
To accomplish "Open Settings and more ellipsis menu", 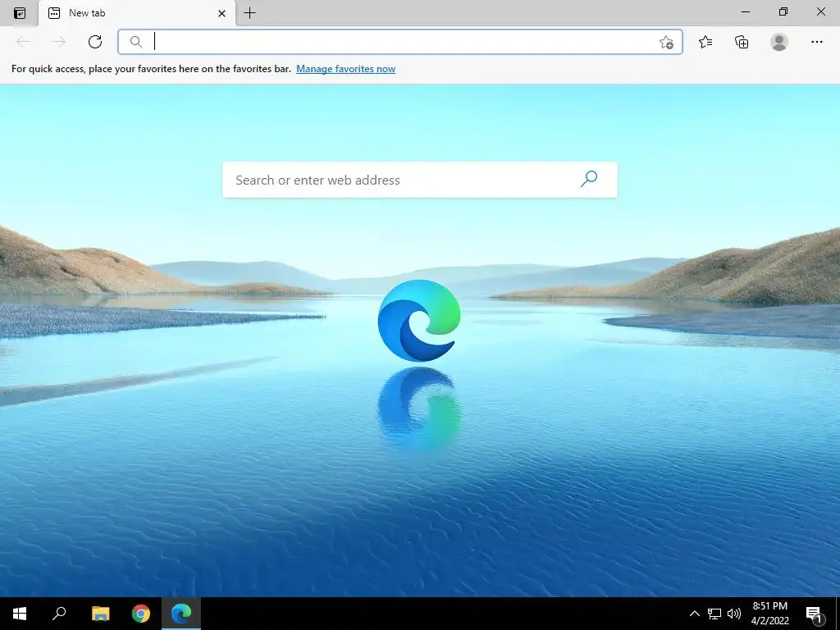I will pos(816,42).
